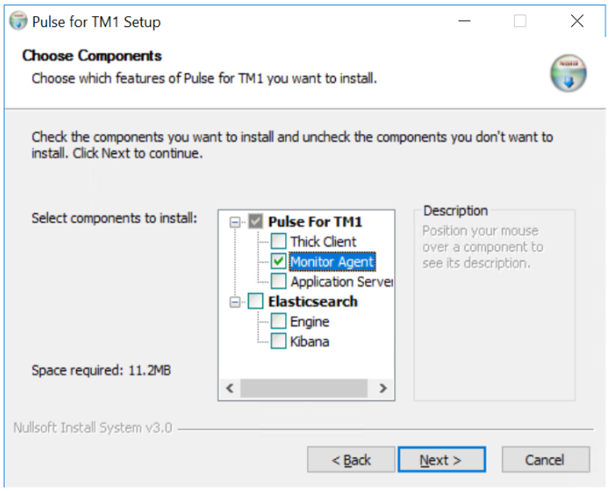Image resolution: width=609 pixels, height=491 pixels.
Task: Check the Thick Client checkbox
Action: coord(278,241)
